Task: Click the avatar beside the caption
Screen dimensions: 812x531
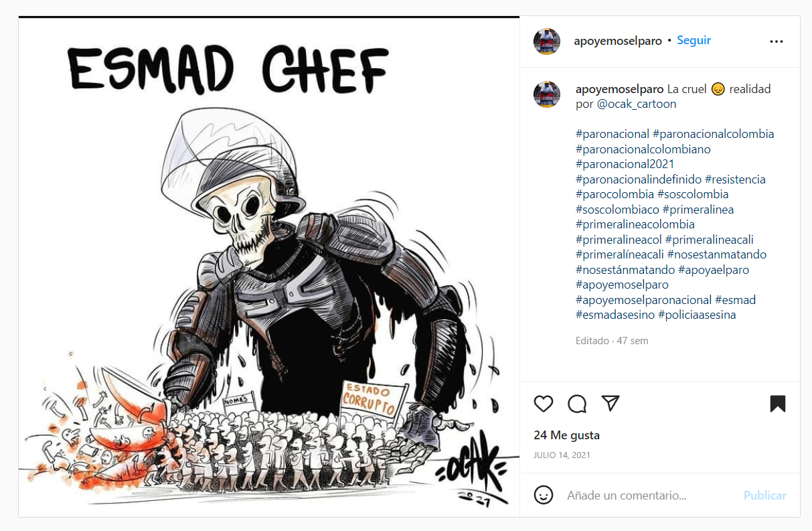Action: tap(547, 94)
